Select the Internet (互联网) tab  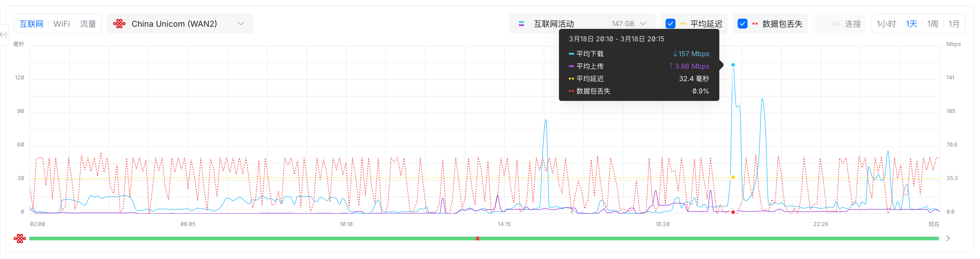pyautogui.click(x=31, y=24)
